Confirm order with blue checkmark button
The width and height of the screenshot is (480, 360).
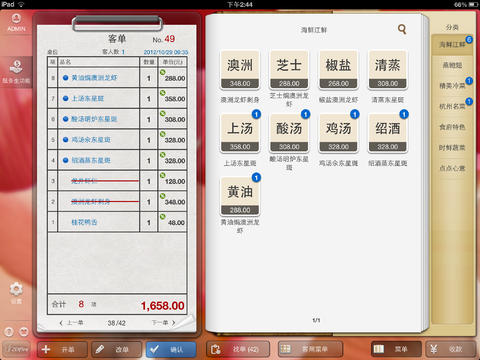click(x=171, y=349)
